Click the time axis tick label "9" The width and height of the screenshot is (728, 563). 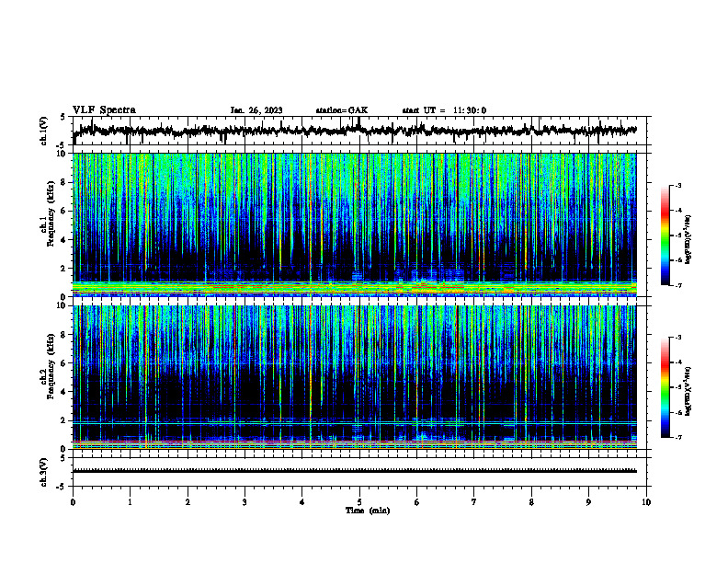pyautogui.click(x=588, y=502)
